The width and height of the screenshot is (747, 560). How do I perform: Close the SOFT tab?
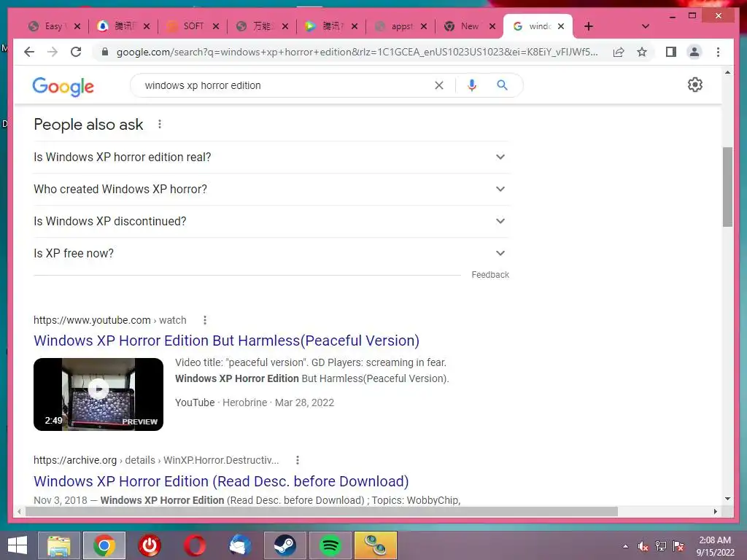[216, 26]
